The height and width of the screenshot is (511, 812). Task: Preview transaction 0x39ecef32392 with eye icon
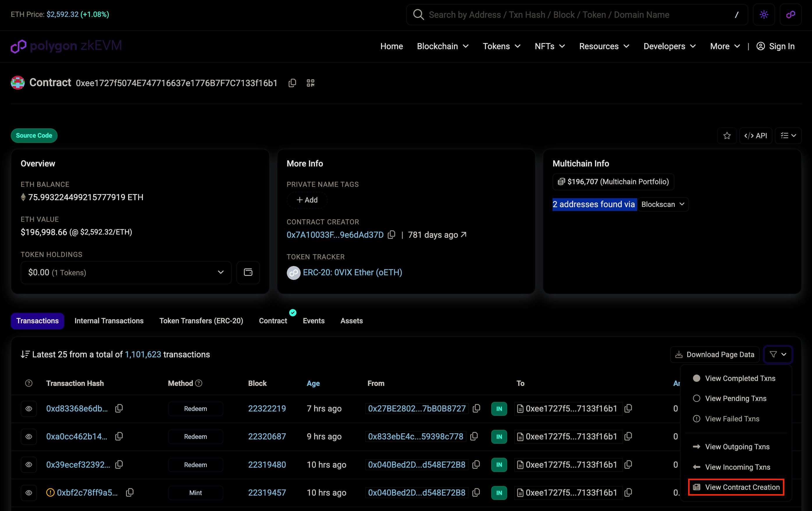(29, 465)
